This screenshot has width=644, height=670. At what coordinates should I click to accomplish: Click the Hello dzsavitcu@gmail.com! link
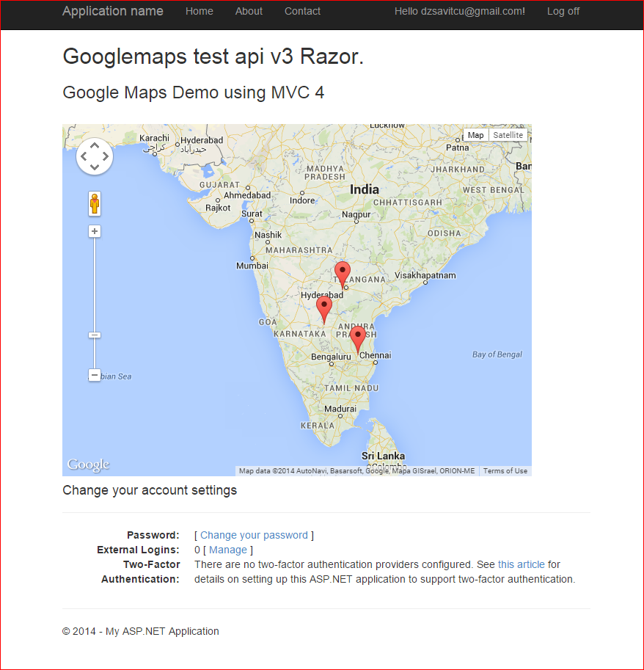[459, 11]
